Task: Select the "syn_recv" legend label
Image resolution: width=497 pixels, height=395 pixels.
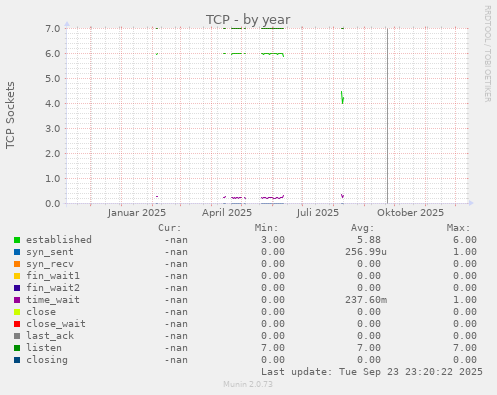Action: tap(50, 264)
